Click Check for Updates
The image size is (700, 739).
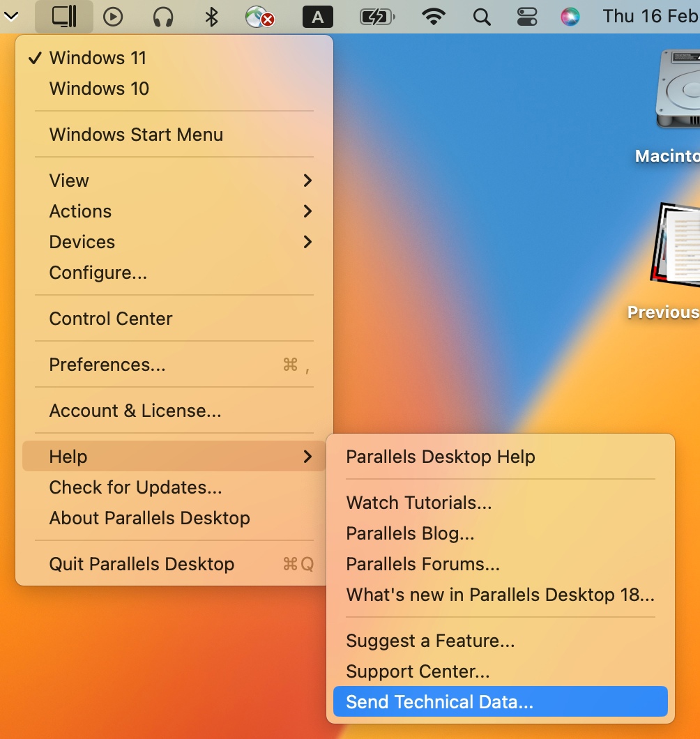pyautogui.click(x=135, y=487)
